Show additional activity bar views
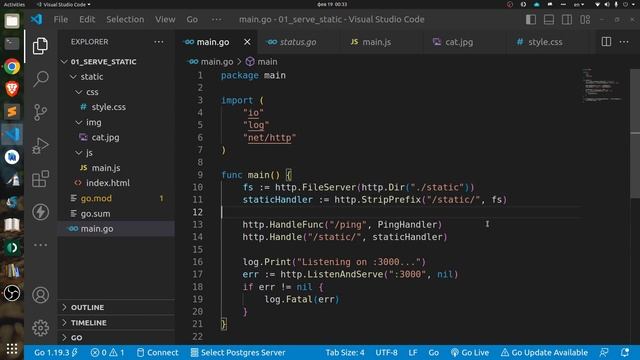The width and height of the screenshot is (640, 360). click(x=40, y=245)
